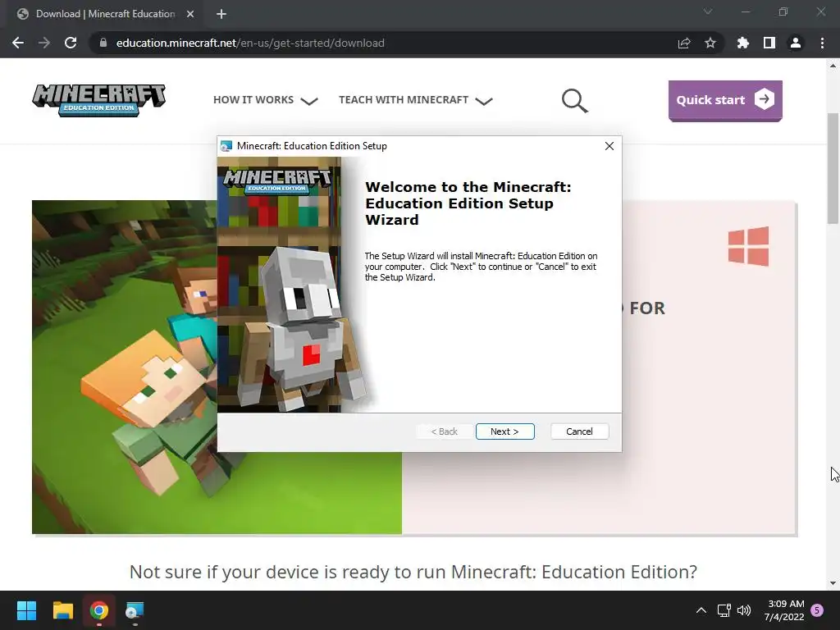Reload the page with refresh icon
Viewport: 840px width, 630px height.
(71, 43)
